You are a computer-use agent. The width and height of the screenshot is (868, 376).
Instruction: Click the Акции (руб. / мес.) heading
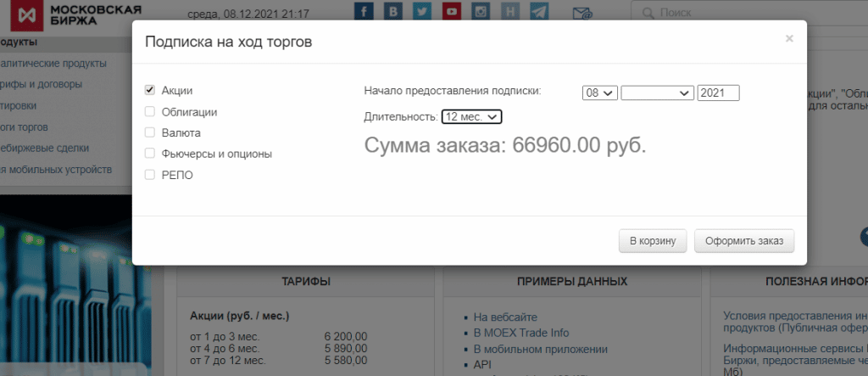(x=240, y=316)
